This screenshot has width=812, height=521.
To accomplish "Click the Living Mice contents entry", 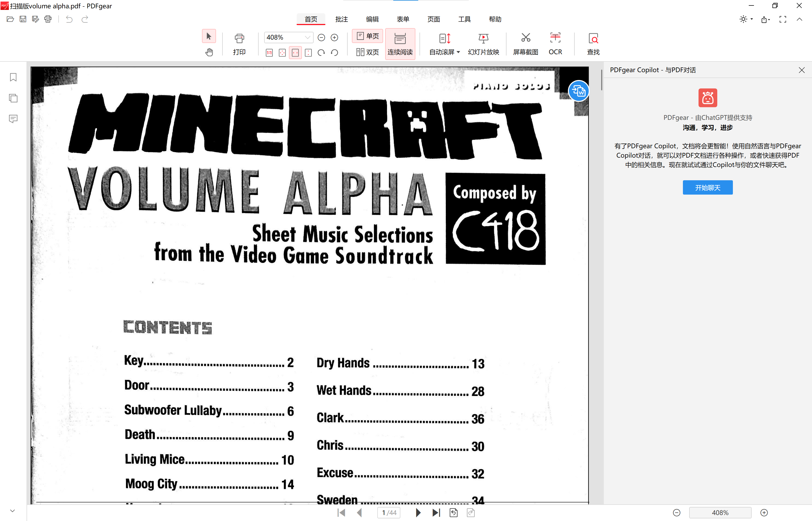I will [209, 460].
